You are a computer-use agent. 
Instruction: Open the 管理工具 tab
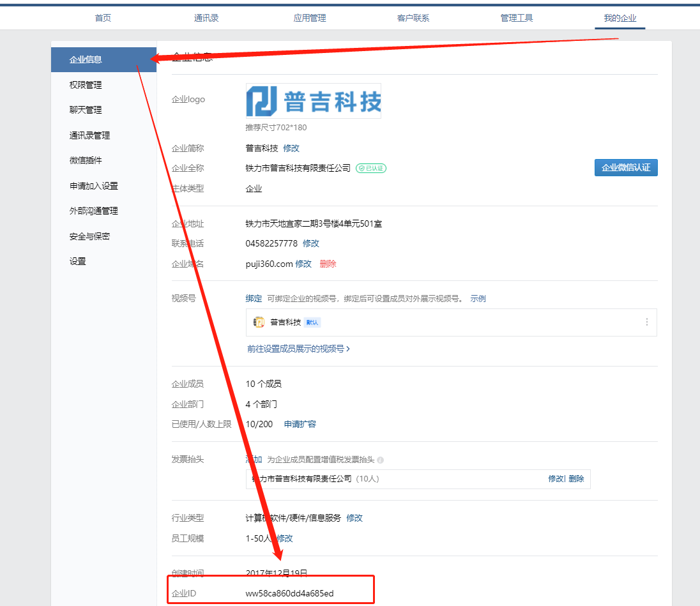(x=517, y=18)
